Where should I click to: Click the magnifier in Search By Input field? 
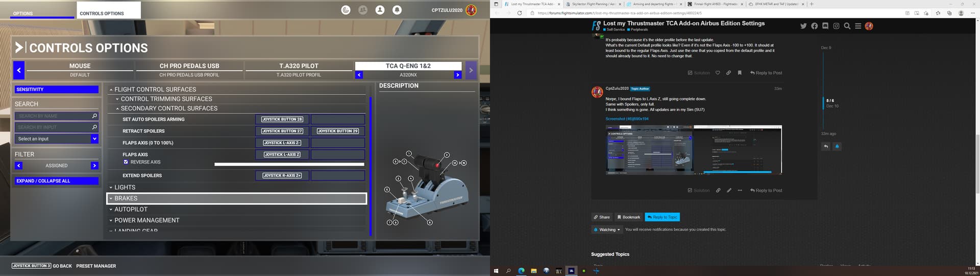(x=94, y=127)
